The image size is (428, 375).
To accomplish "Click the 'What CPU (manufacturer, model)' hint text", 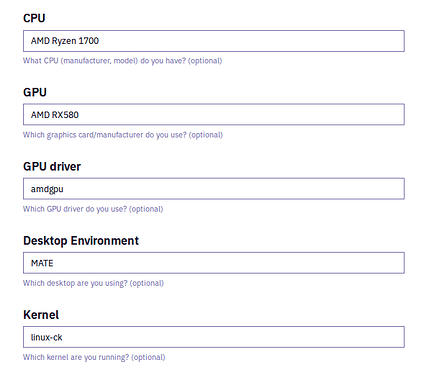I will point(80,61).
